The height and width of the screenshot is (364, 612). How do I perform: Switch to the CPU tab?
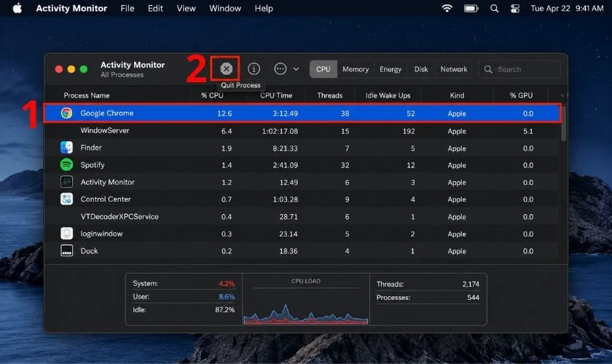[x=323, y=69]
